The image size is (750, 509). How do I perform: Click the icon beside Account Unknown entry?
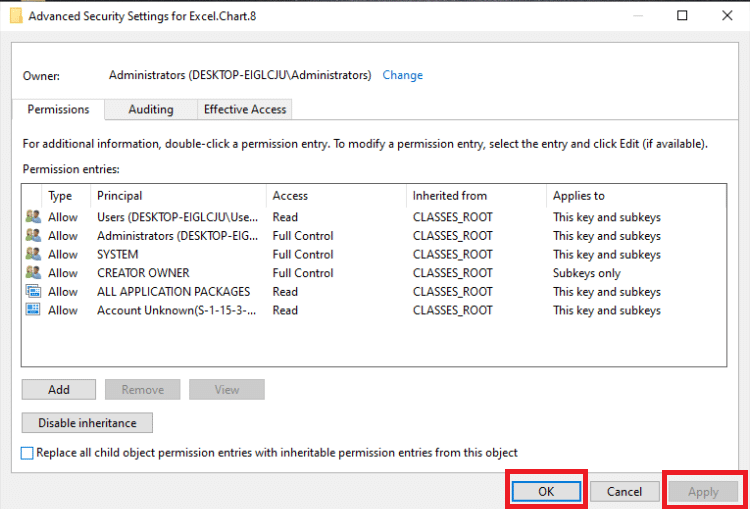[x=33, y=310]
